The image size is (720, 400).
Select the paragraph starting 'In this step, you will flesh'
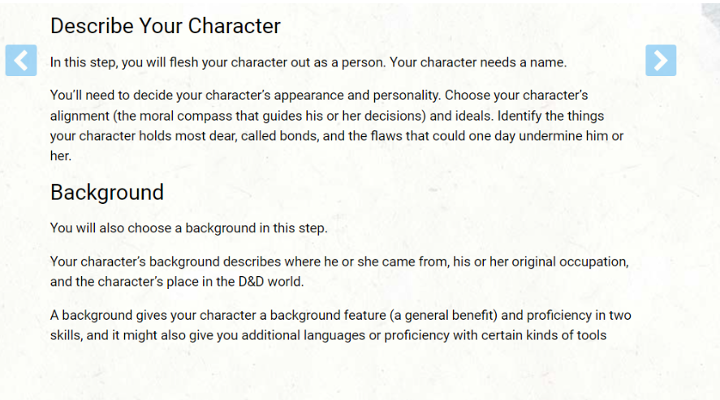point(309,62)
